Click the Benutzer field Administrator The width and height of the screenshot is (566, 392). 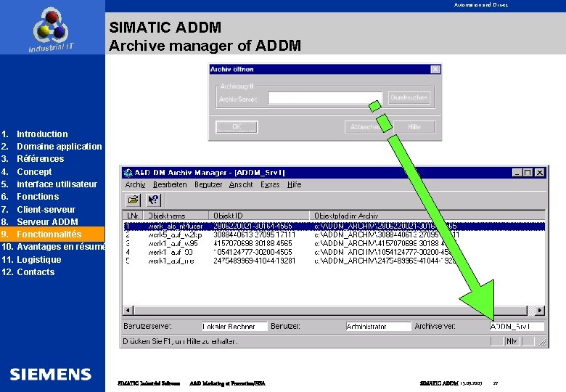378,327
